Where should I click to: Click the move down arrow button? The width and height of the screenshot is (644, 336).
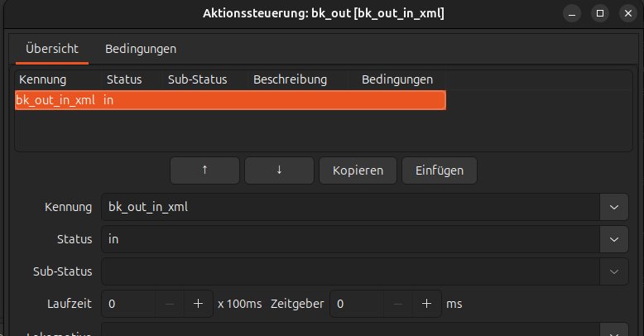pos(279,170)
